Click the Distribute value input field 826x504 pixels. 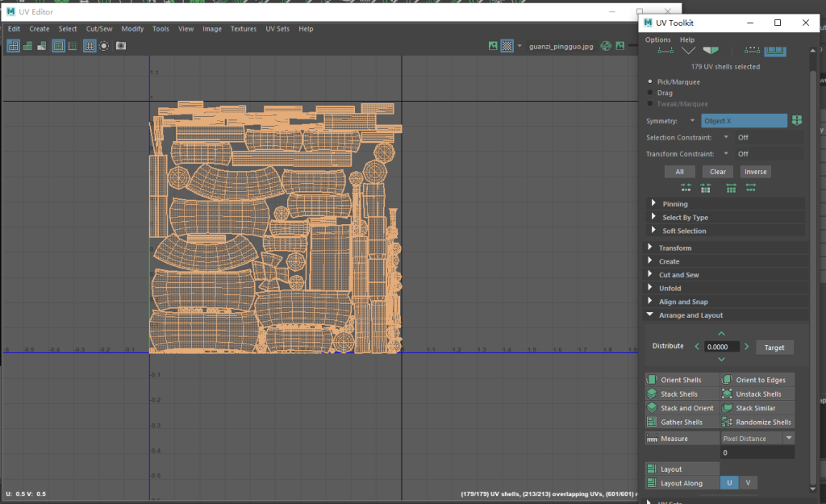pos(722,347)
